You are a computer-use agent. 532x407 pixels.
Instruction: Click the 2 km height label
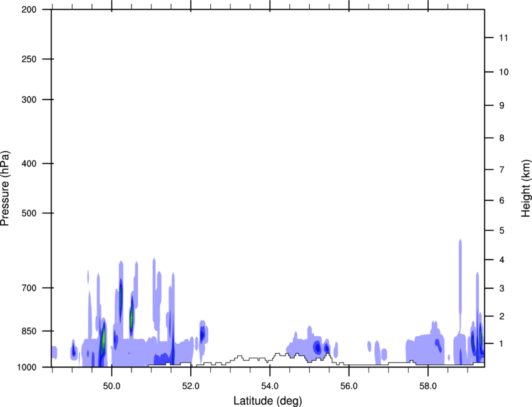pyautogui.click(x=502, y=316)
